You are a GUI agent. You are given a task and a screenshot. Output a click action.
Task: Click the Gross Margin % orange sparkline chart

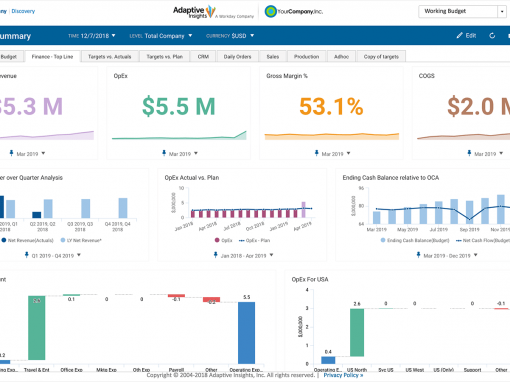[332, 136]
